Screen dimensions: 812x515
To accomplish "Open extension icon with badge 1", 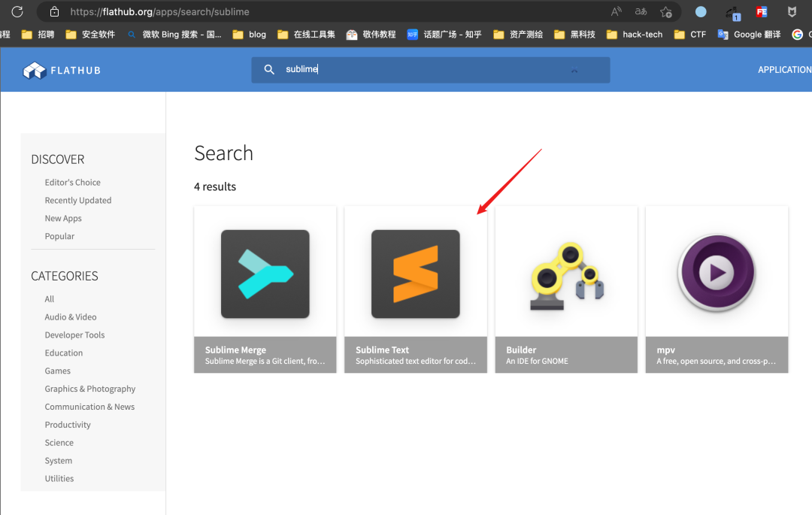I will coord(733,13).
